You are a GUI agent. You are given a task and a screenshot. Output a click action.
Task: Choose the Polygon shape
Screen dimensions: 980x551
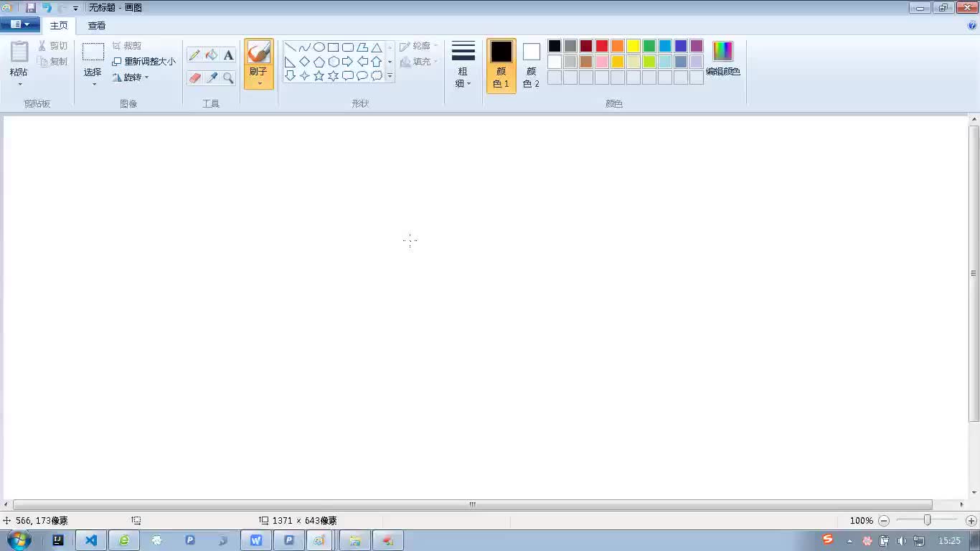click(362, 47)
